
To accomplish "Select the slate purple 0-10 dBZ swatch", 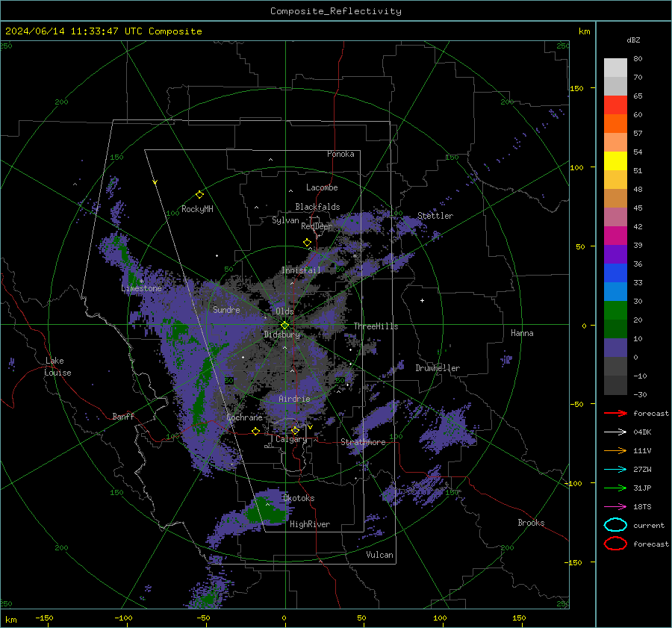I will tap(615, 348).
